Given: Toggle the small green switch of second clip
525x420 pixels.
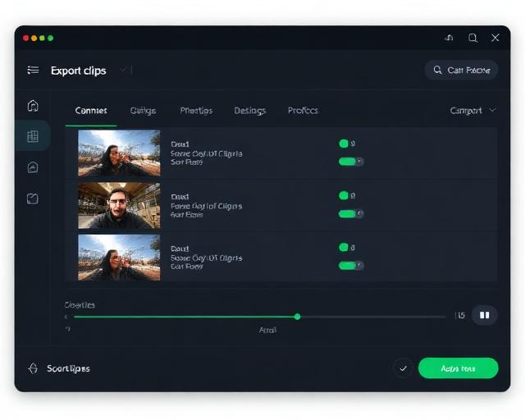Looking at the screenshot, I should pyautogui.click(x=344, y=195).
